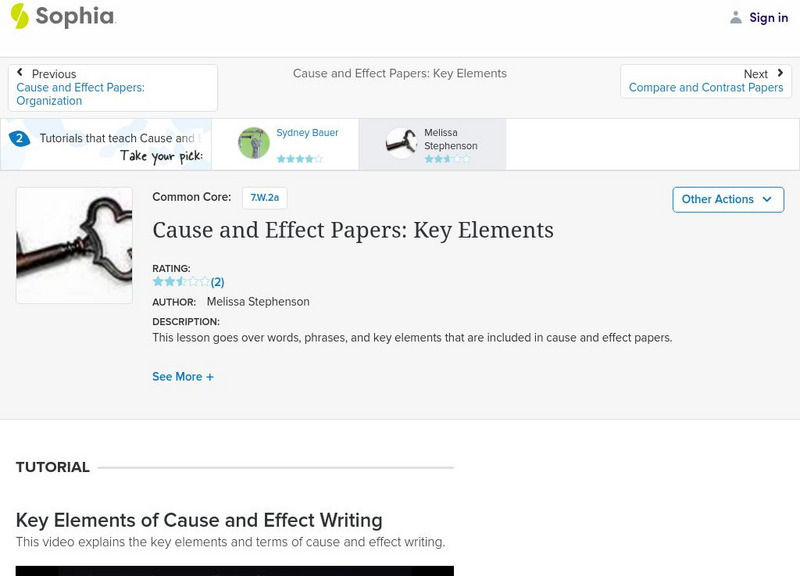Click the Other Actions chevron arrow
The image size is (800, 576).
click(768, 199)
